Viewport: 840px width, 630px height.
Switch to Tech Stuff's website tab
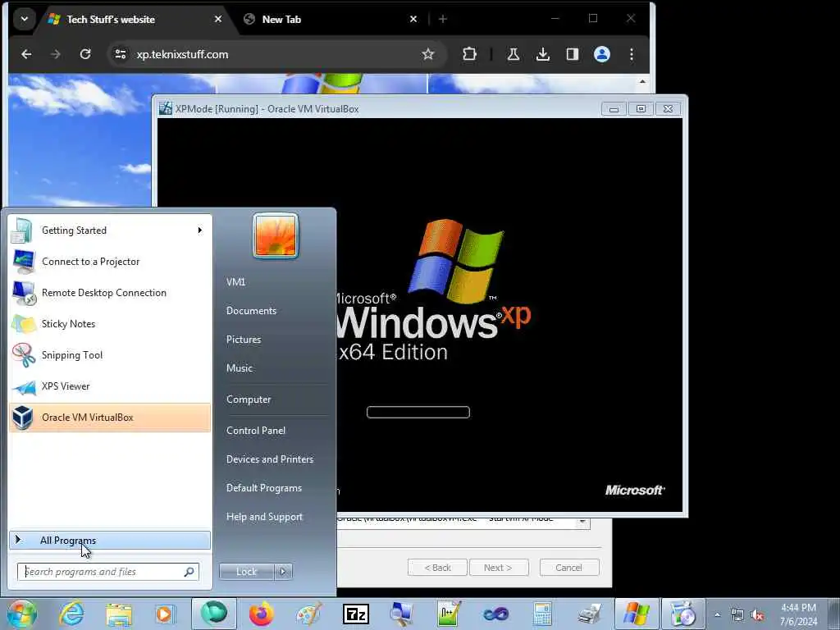click(111, 20)
